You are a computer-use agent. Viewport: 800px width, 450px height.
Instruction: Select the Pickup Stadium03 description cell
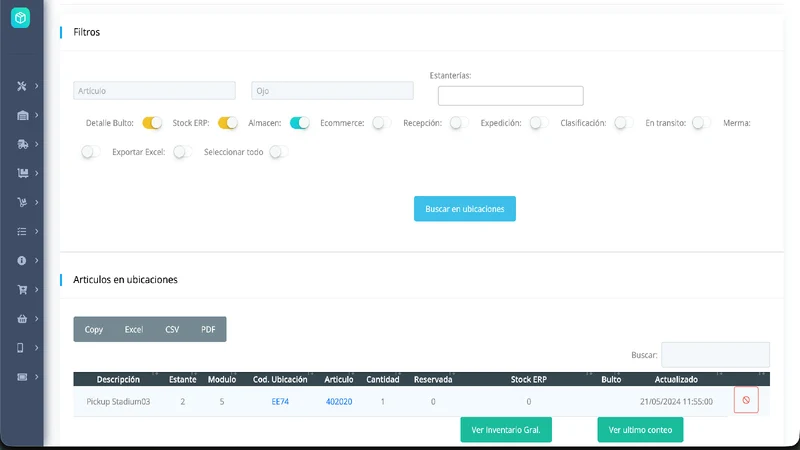tap(118, 402)
